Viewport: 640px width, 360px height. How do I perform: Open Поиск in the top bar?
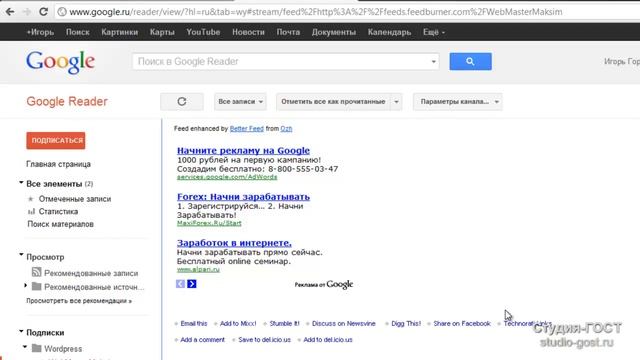78,32
